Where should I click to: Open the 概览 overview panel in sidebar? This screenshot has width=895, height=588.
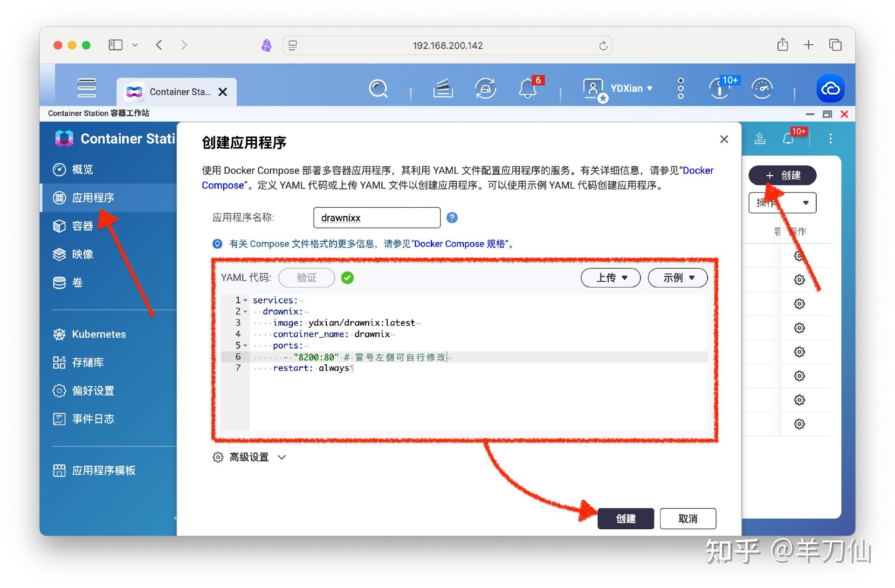pyautogui.click(x=83, y=170)
